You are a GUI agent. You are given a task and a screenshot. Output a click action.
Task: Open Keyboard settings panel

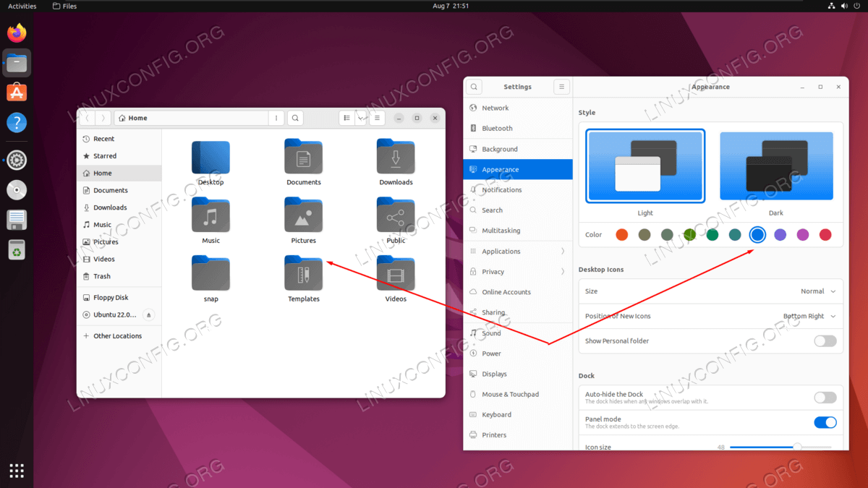click(x=518, y=415)
